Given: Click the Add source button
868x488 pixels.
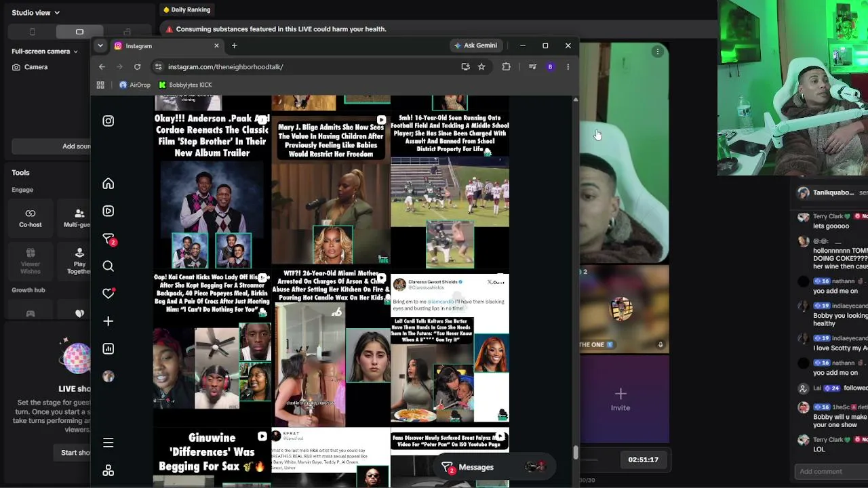Looking at the screenshot, I should [x=76, y=146].
